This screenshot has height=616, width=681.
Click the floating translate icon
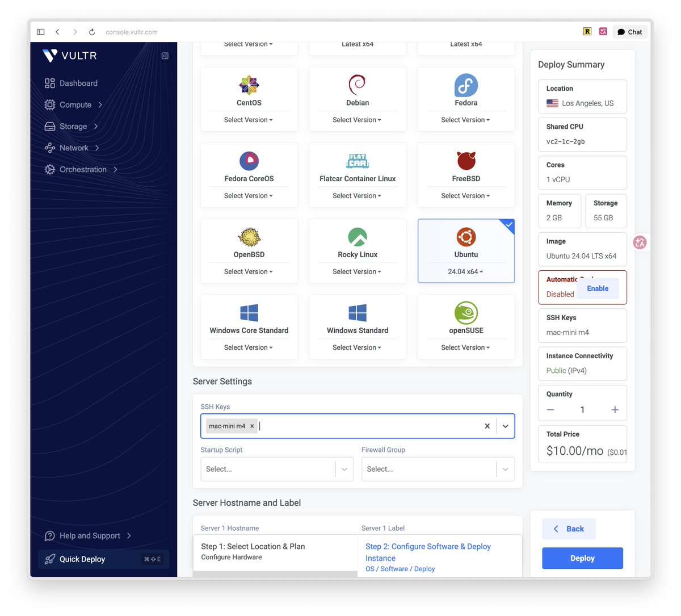click(640, 242)
